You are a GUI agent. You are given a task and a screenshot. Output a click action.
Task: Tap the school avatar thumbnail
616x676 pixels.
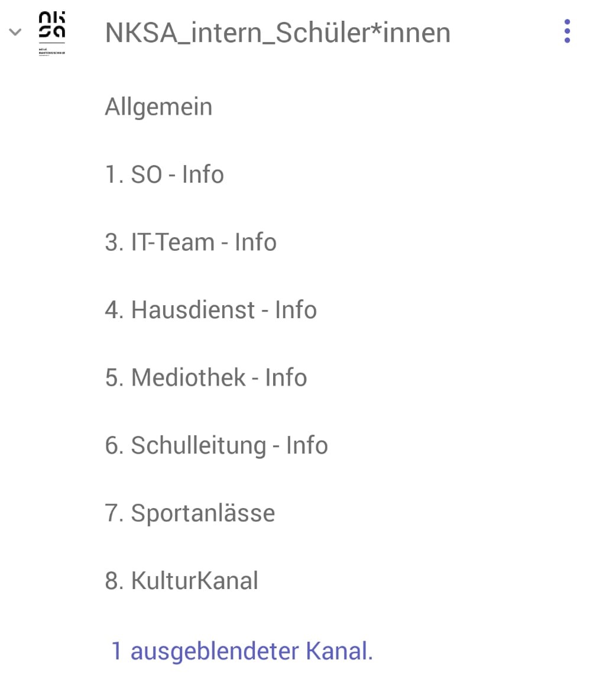[52, 33]
